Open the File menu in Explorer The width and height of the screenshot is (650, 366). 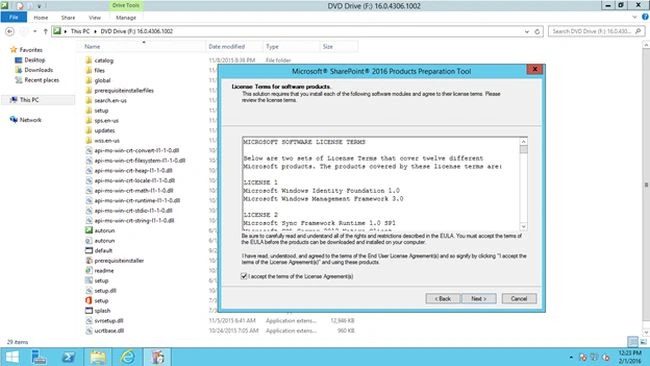point(14,17)
